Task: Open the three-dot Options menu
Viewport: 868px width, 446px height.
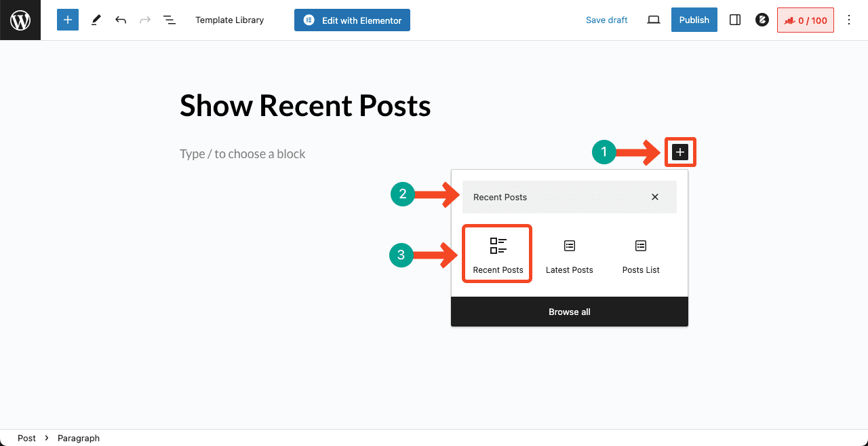Action: [x=849, y=20]
